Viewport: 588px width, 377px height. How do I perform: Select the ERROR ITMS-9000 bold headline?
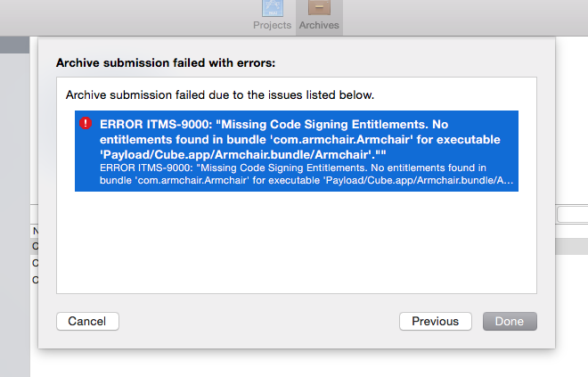[x=300, y=139]
